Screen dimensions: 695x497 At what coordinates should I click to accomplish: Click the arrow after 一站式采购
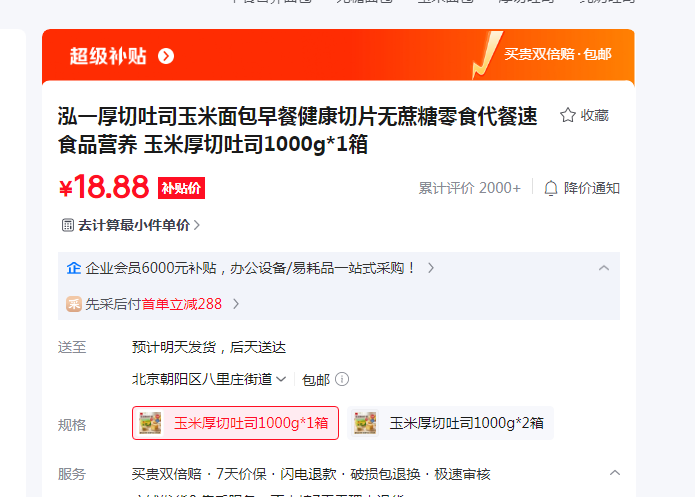[431, 268]
